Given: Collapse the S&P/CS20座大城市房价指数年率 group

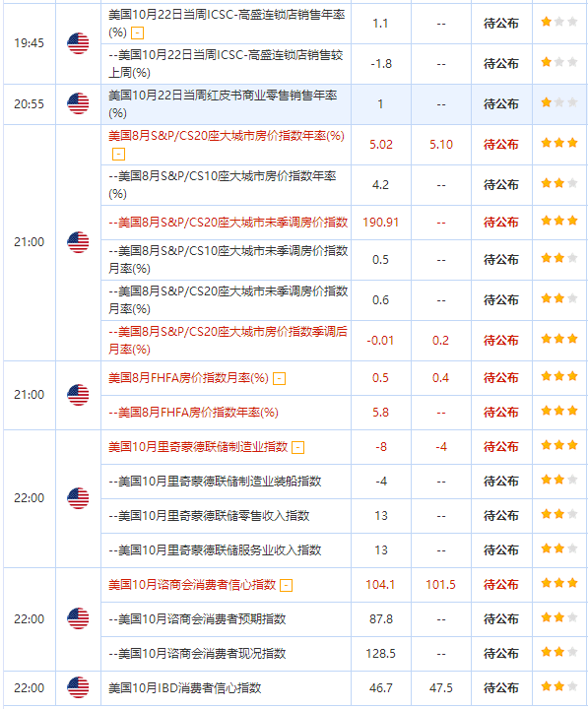Looking at the screenshot, I should (118, 155).
